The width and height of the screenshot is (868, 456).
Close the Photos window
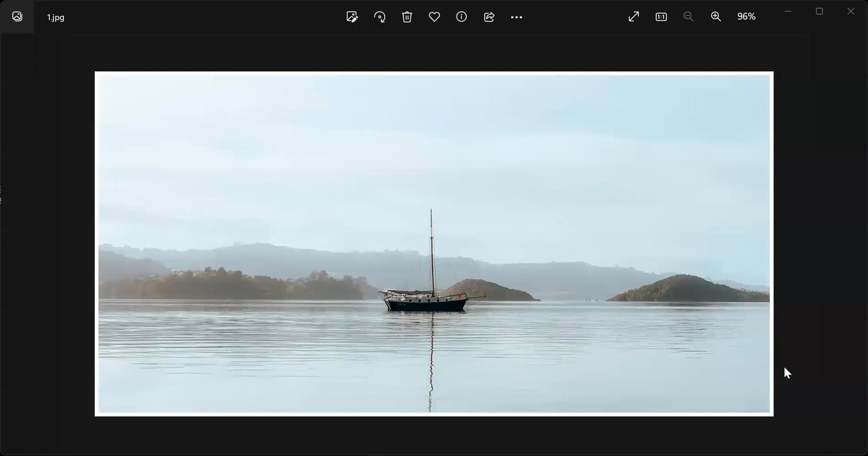851,12
